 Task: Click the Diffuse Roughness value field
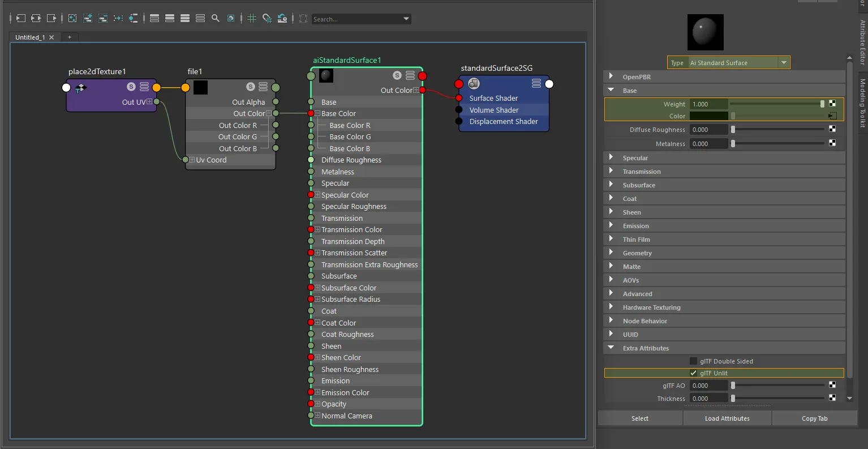coord(708,129)
